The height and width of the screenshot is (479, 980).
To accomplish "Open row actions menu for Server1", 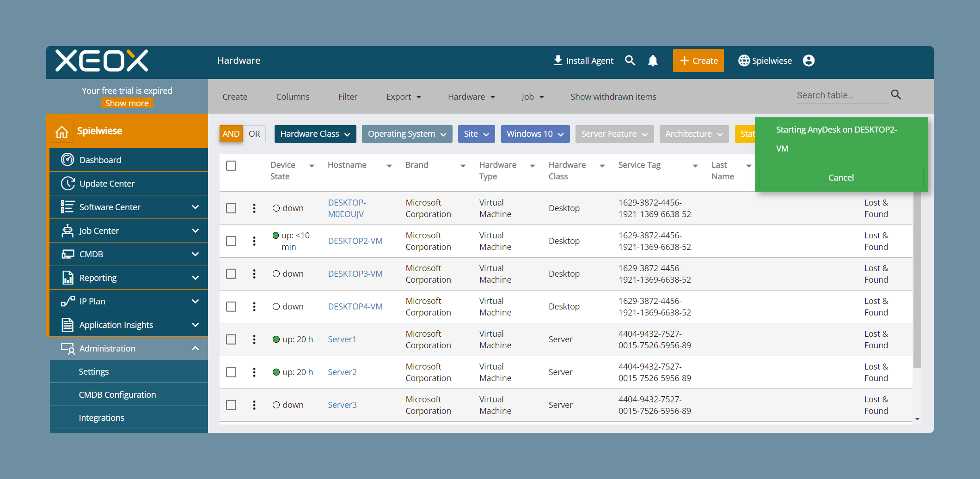I will click(254, 340).
